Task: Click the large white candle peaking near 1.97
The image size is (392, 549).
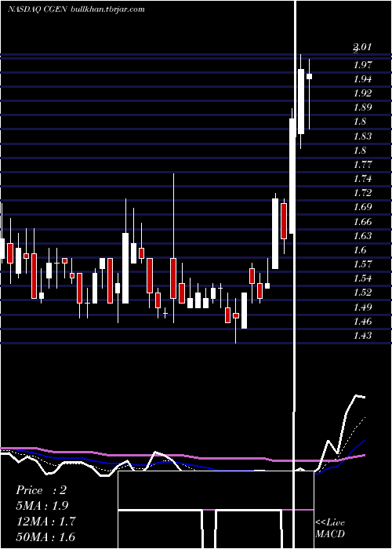Action: point(301,101)
